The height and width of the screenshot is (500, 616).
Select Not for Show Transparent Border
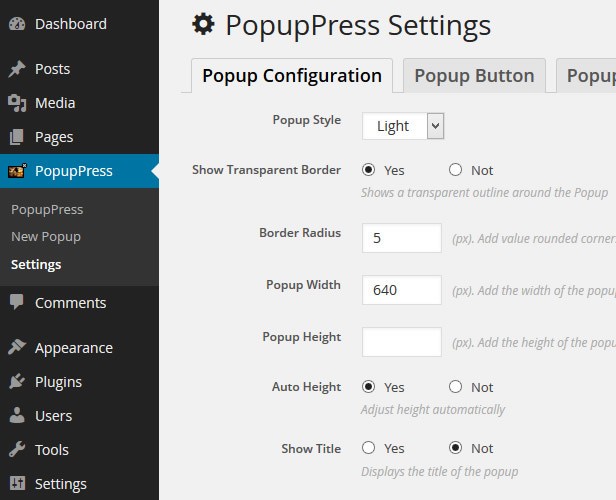tap(456, 170)
